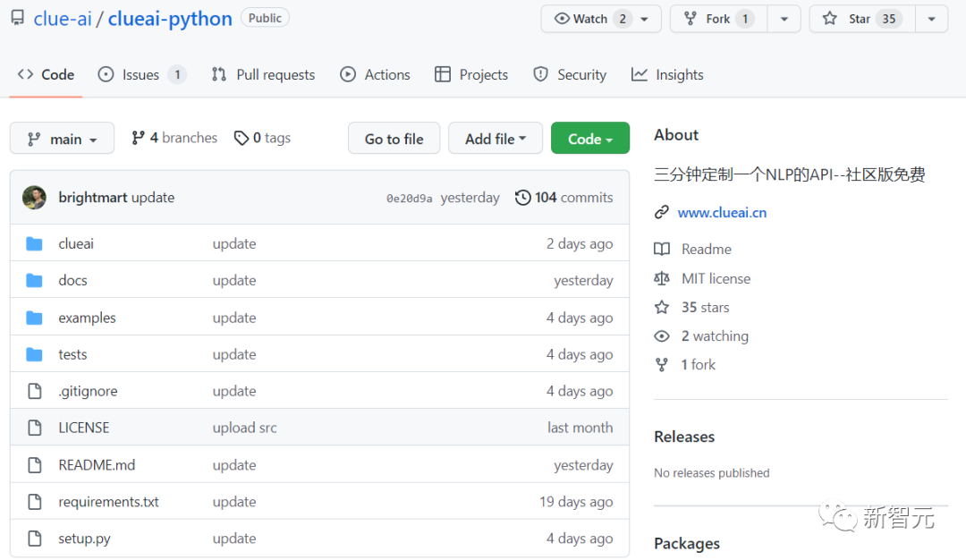Click the clueai folder icon

35,244
